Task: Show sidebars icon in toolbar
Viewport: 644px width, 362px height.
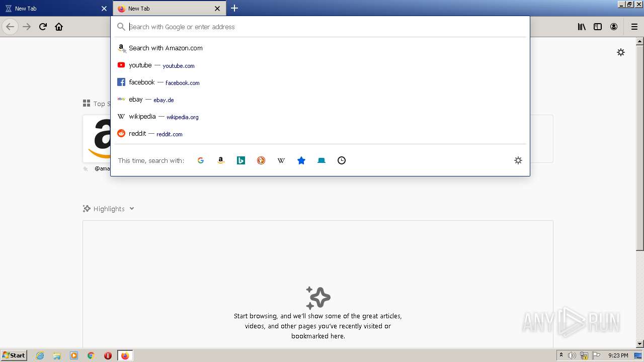Action: [598, 27]
